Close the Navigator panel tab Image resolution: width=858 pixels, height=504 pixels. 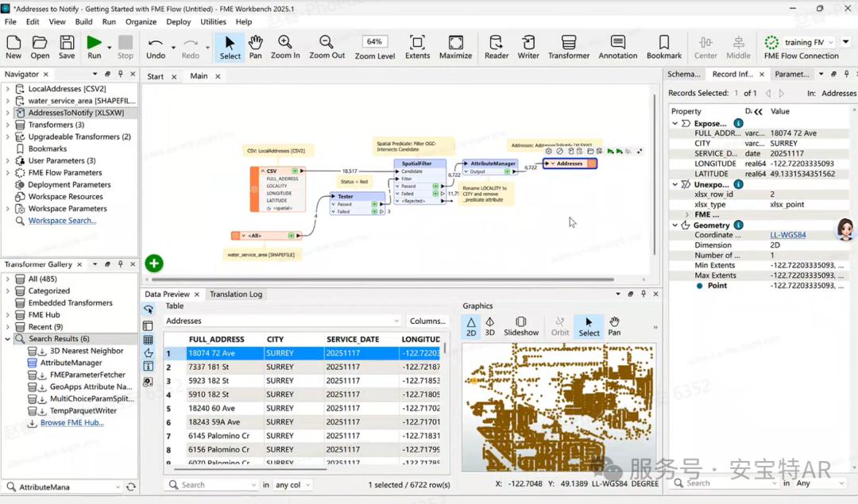(46, 75)
